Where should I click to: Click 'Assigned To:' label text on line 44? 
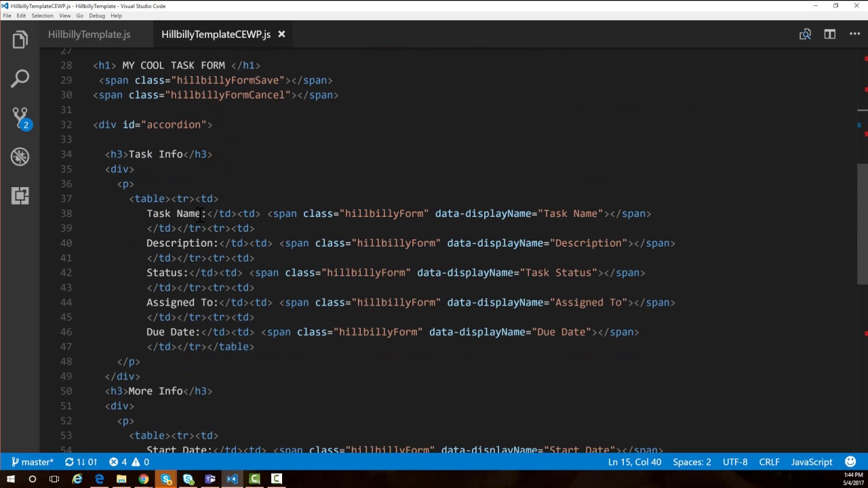tap(182, 303)
